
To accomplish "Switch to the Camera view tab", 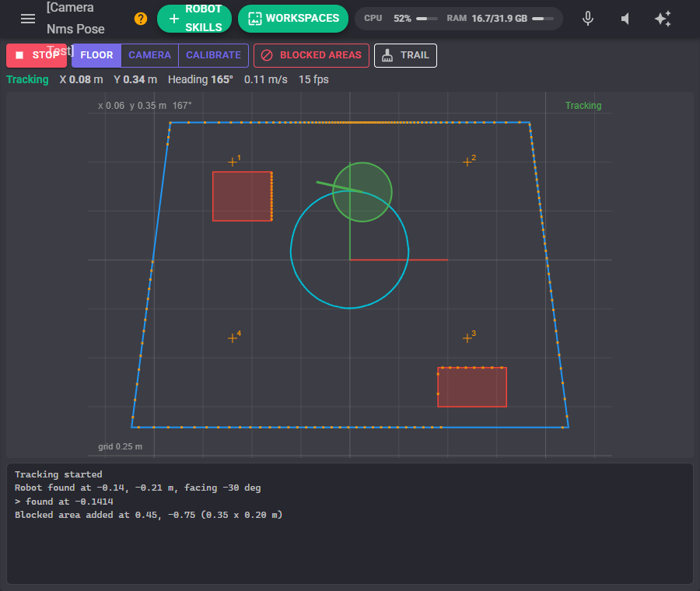I will [x=149, y=55].
